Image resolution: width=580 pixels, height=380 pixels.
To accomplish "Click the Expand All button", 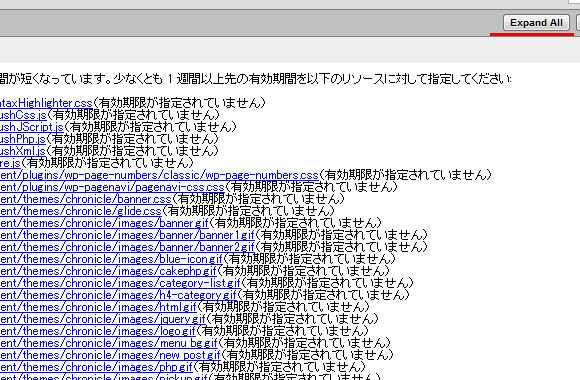I will tap(536, 23).
